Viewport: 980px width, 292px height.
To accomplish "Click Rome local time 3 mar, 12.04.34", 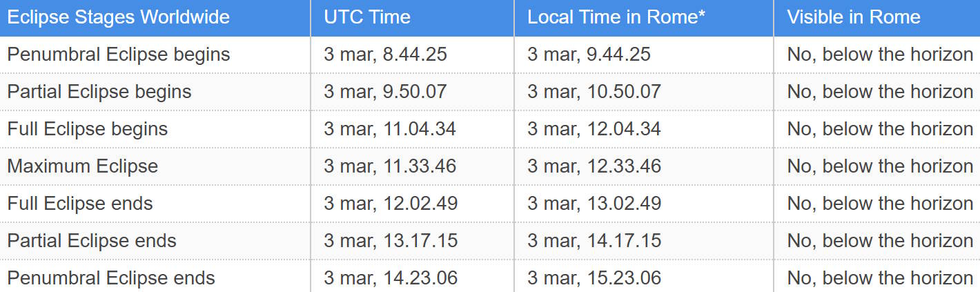I will pos(594,129).
